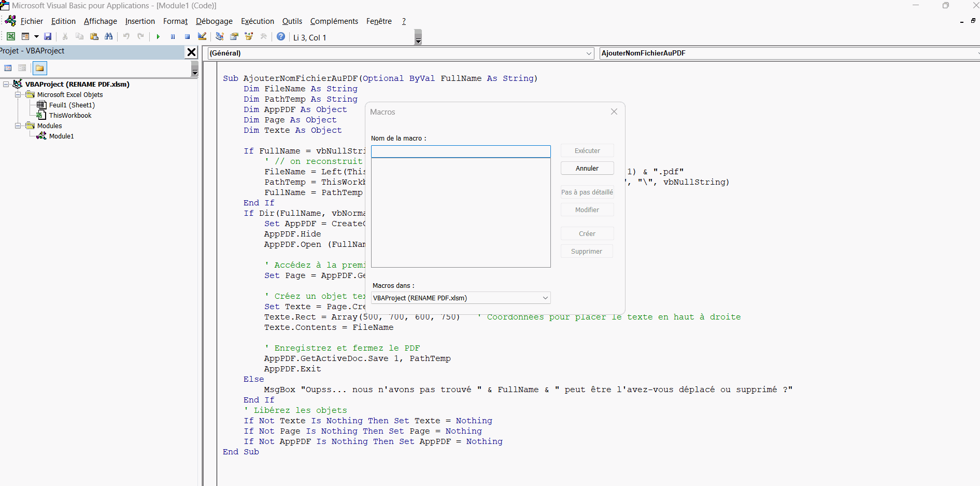Open the Débogage menu
980x486 pixels.
[214, 21]
